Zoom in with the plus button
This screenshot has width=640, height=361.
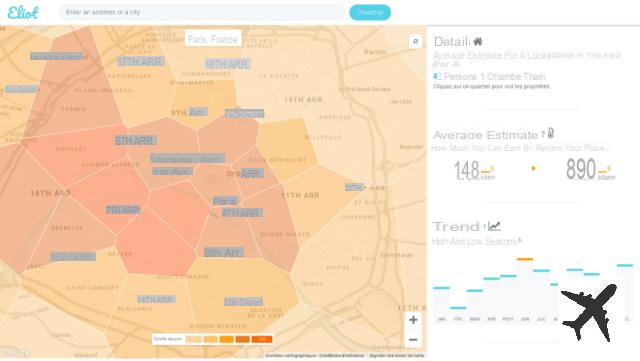[413, 320]
